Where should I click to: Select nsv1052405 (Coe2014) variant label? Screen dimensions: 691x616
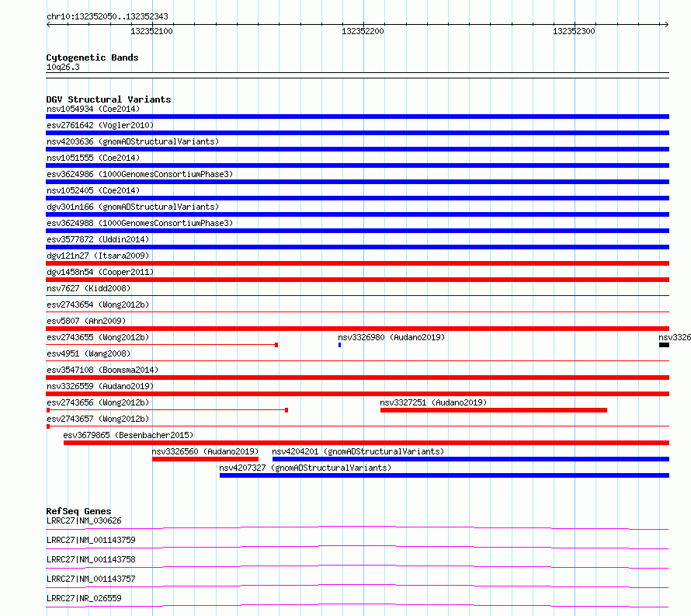[93, 190]
